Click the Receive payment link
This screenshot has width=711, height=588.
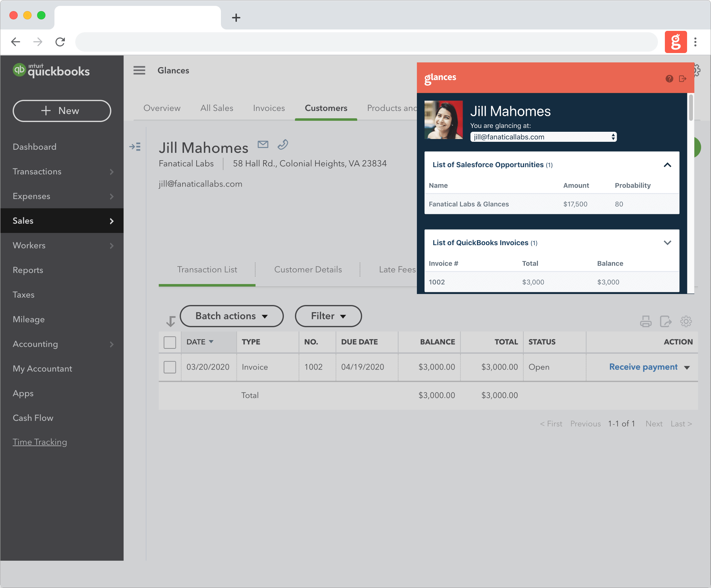(643, 367)
